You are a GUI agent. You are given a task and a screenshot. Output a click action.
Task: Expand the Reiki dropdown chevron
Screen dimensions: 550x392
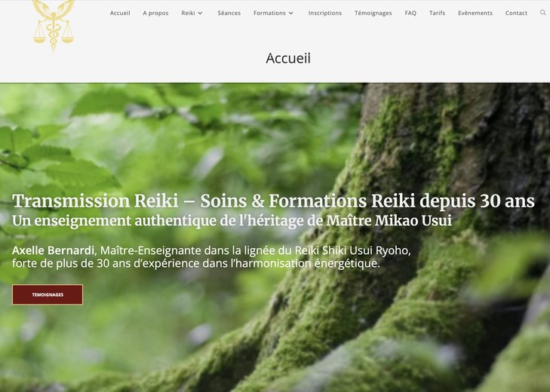pos(200,13)
